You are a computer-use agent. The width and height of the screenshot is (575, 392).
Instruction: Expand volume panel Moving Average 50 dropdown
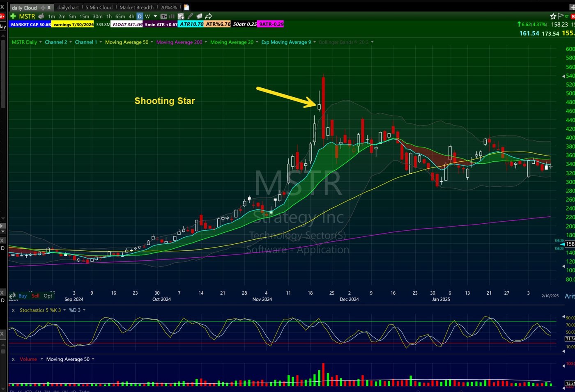[93, 359]
